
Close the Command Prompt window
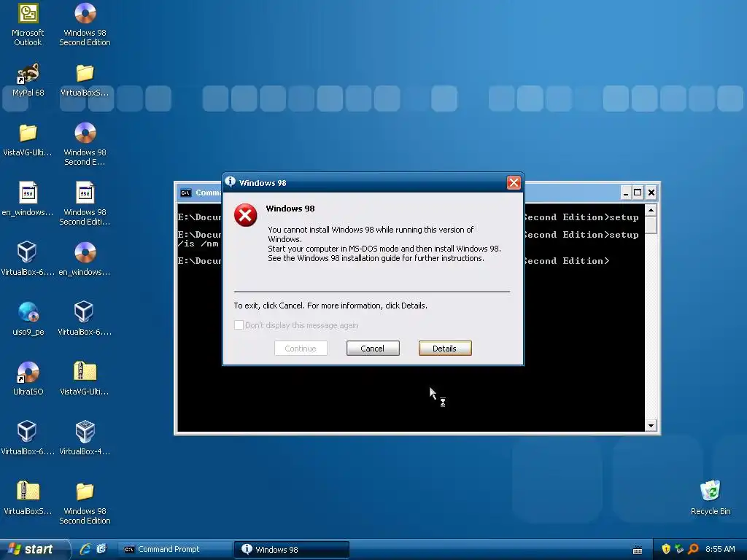click(651, 192)
